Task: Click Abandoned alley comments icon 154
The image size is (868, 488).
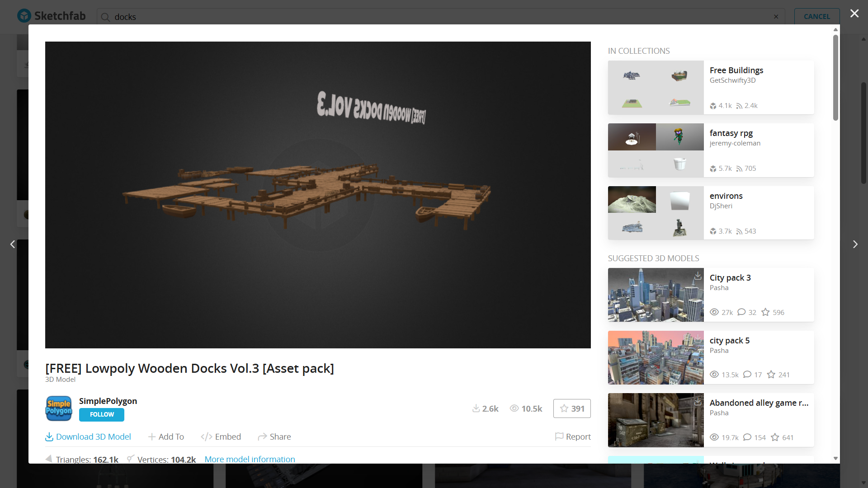Action: tap(747, 437)
